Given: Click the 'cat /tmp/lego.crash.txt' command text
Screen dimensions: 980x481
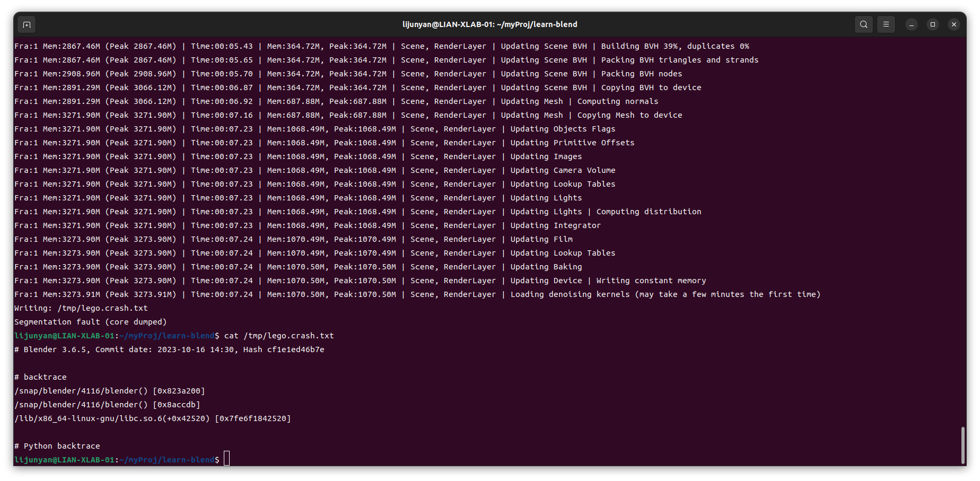Looking at the screenshot, I should click(279, 336).
